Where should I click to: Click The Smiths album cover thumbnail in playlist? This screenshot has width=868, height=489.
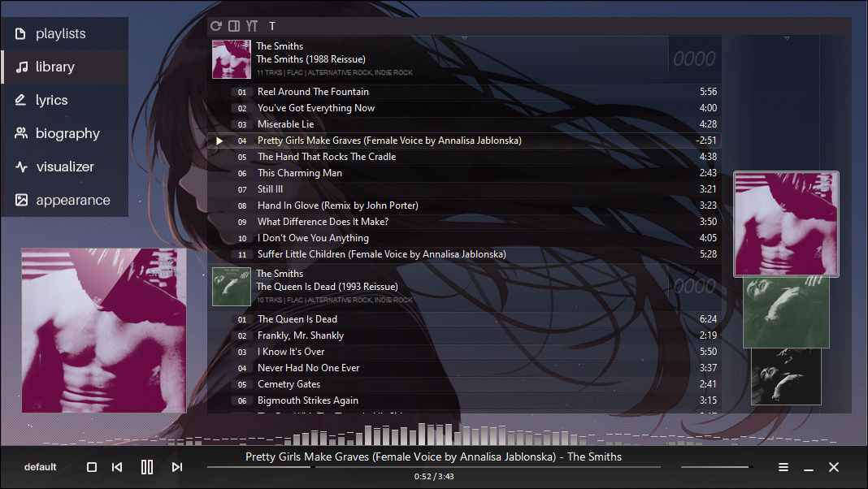[x=232, y=59]
